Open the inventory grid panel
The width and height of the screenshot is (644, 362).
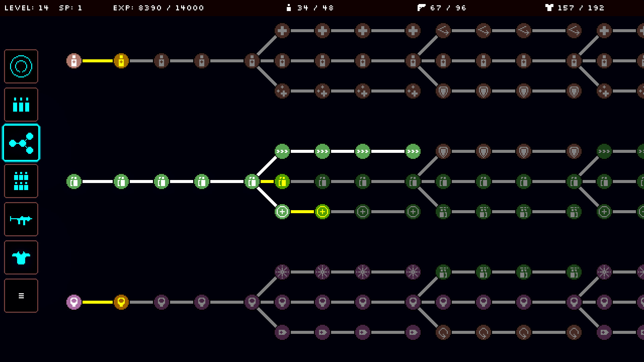click(21, 181)
